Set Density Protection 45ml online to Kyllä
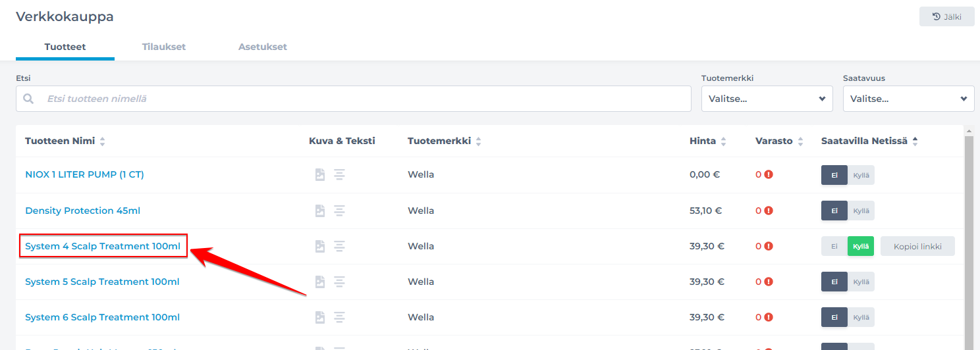 (861, 211)
